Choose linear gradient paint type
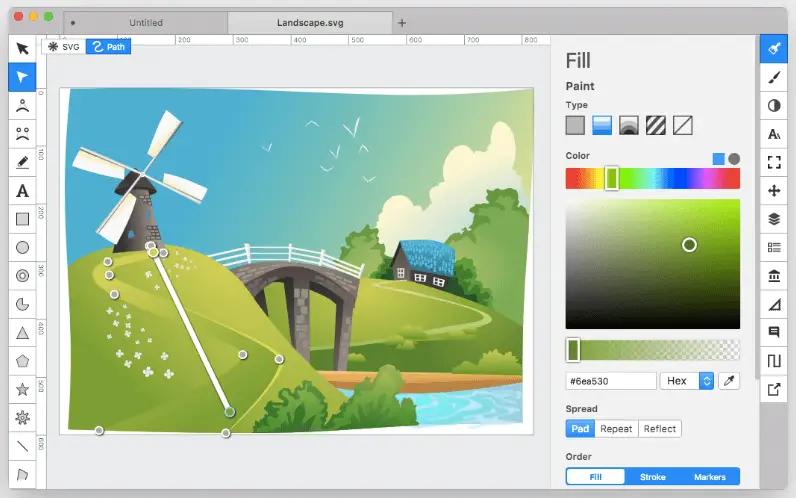This screenshot has width=796, height=498. [x=602, y=125]
